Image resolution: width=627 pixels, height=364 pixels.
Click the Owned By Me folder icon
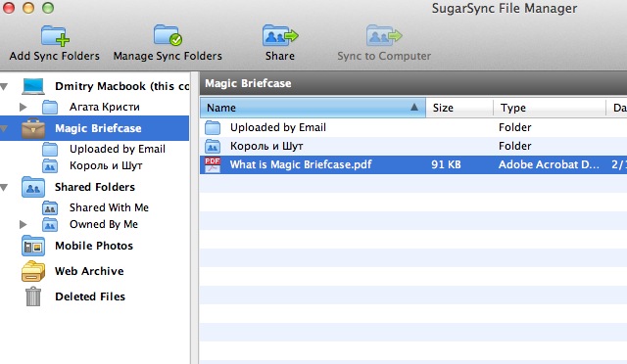[x=50, y=224]
